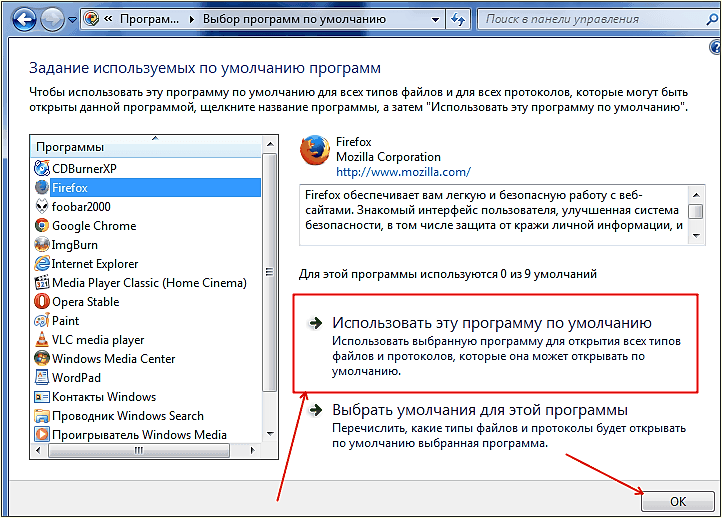Sort list by Программы column header
Image resolution: width=722 pixels, height=518 pixels.
tap(146, 147)
